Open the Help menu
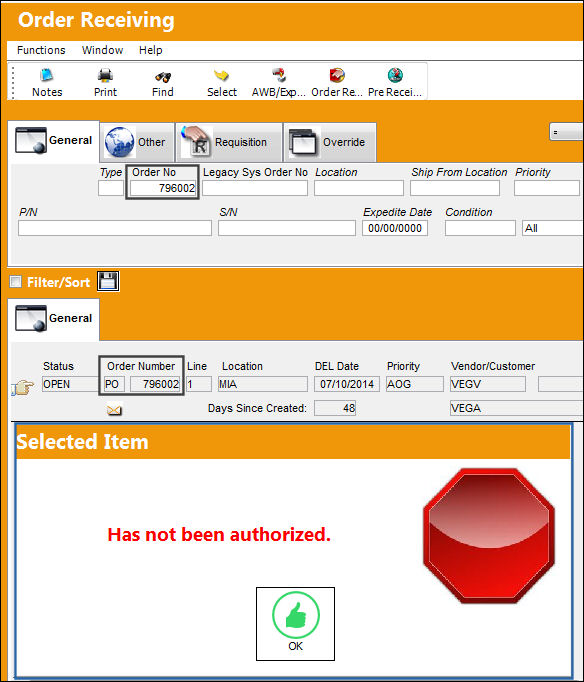 (150, 50)
